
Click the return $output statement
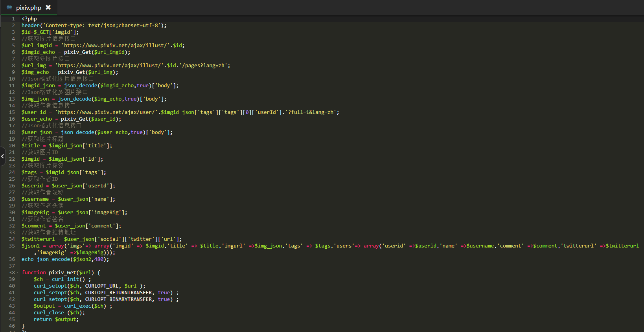(56, 319)
